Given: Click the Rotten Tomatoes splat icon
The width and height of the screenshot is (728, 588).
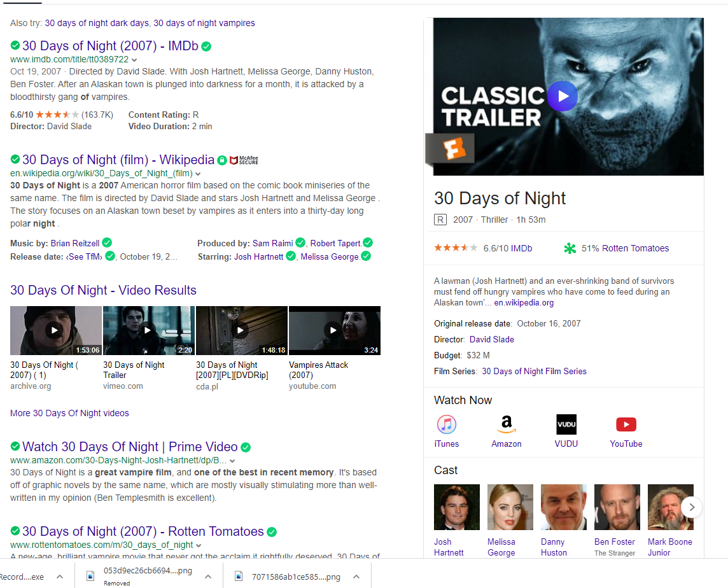Looking at the screenshot, I should [x=570, y=248].
